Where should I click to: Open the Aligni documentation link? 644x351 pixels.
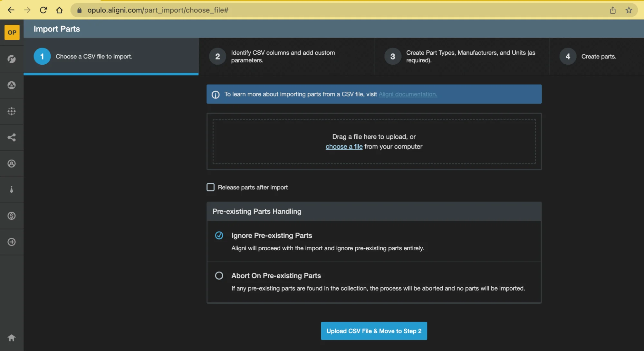[408, 94]
